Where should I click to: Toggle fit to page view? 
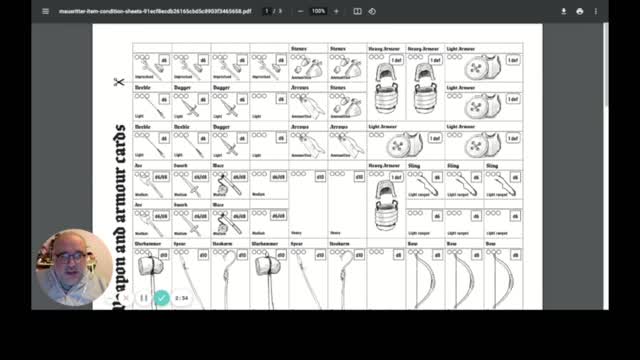tap(357, 11)
